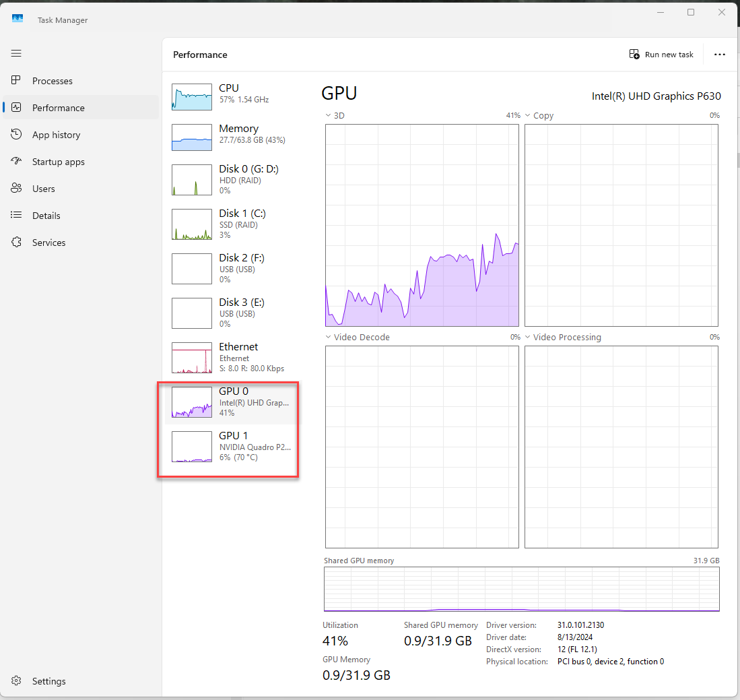Click the 3D usage graph area
Viewport: 740px width, 700px height.
422,225
